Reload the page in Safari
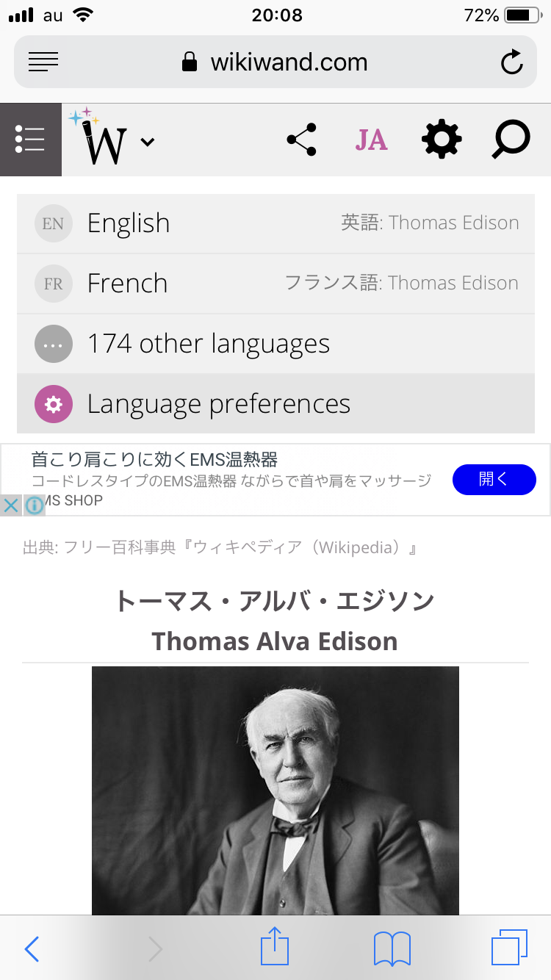 coord(511,62)
